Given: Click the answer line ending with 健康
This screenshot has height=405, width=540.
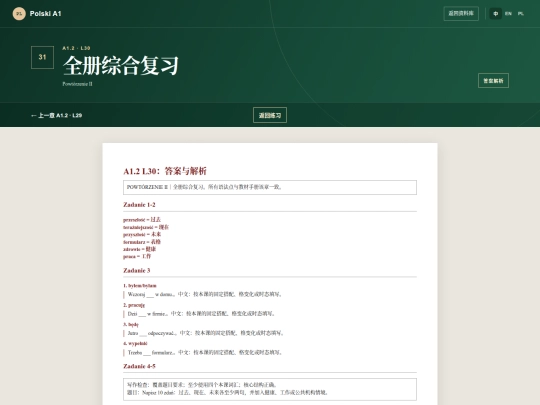Looking at the screenshot, I should pyautogui.click(x=139, y=249).
